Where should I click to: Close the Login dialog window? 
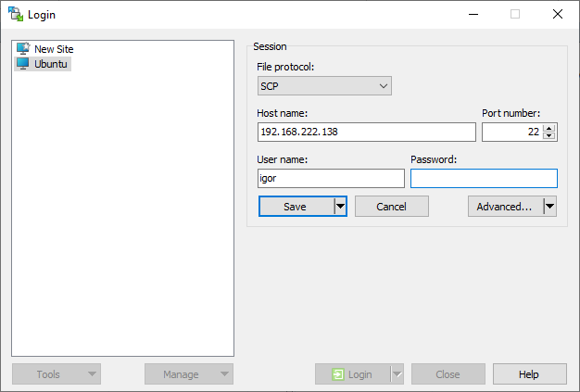(x=558, y=14)
